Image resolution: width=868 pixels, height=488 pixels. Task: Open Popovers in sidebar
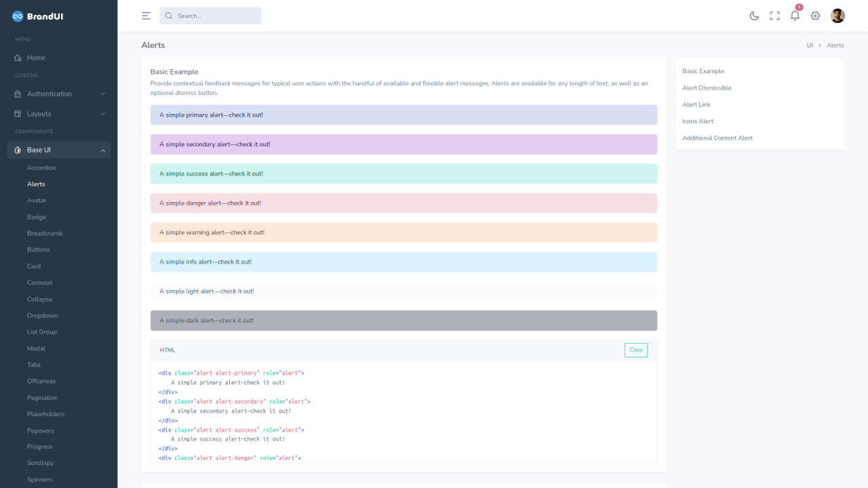pos(41,430)
